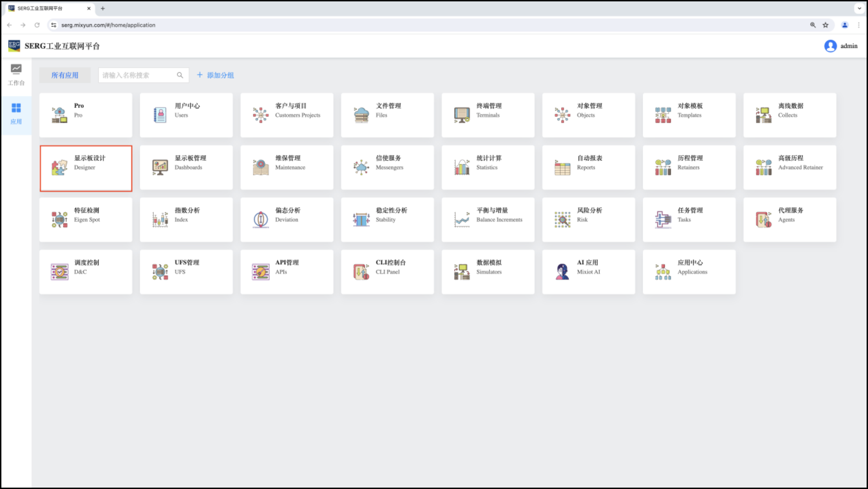Focus the app name search field
The image size is (868, 489).
(137, 75)
